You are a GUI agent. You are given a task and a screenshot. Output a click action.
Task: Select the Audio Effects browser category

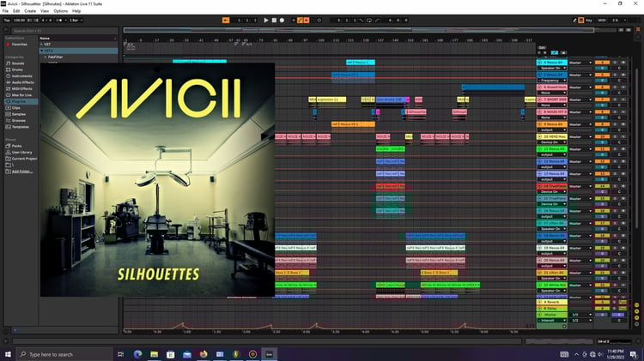22,82
